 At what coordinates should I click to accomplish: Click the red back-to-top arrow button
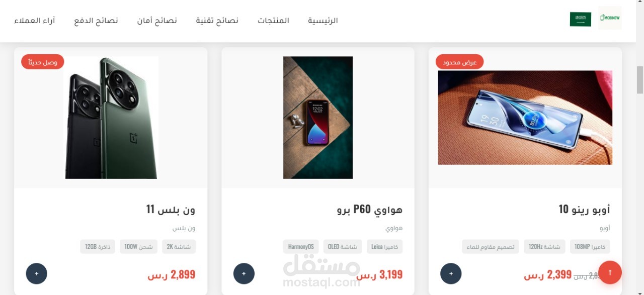(610, 272)
